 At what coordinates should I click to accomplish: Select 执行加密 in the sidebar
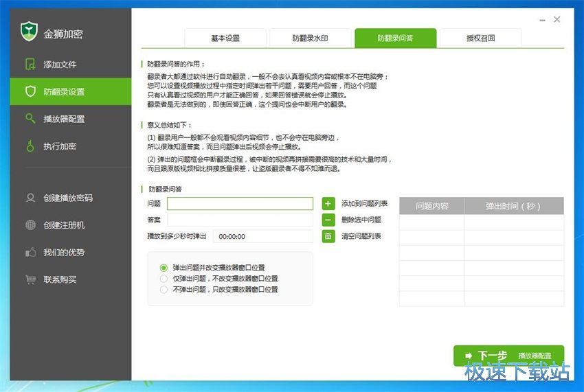pos(70,146)
